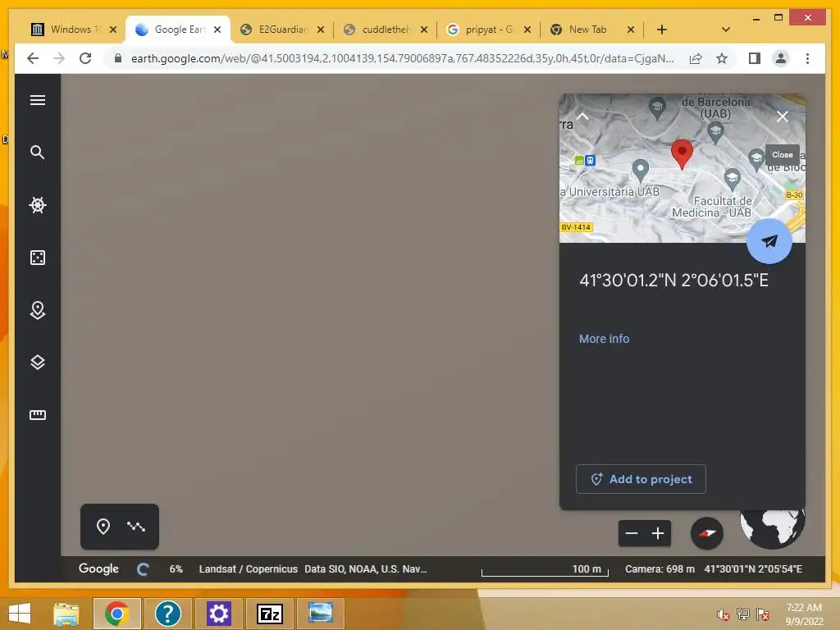Screen dimensions: 840x630
Task: Close the location info card
Action: point(782,116)
